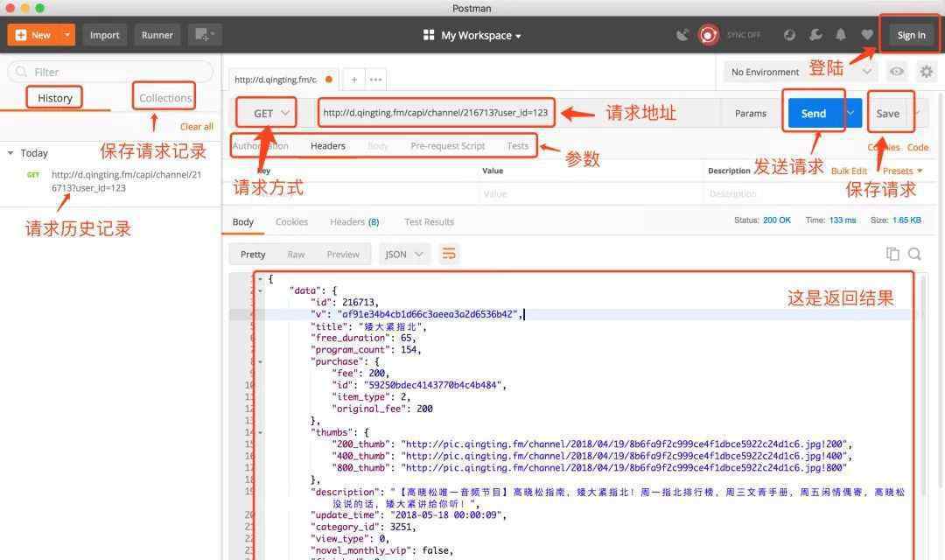Click the Sign In button
This screenshot has height=560, width=945.
pyautogui.click(x=911, y=35)
